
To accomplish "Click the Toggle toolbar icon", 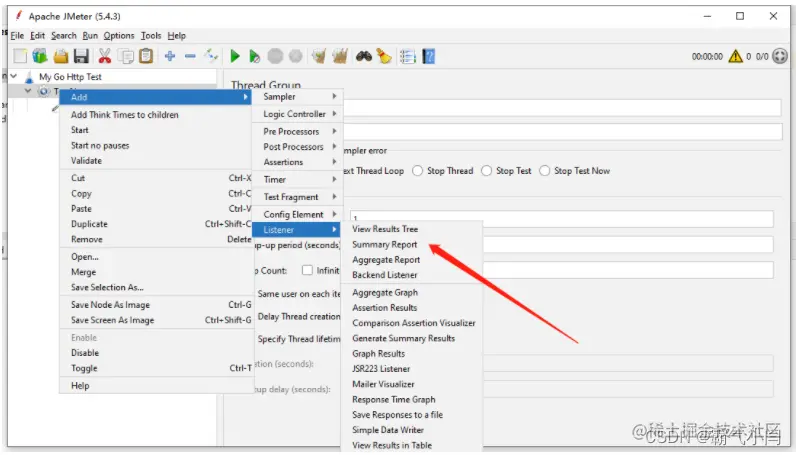I will pyautogui.click(x=211, y=56).
